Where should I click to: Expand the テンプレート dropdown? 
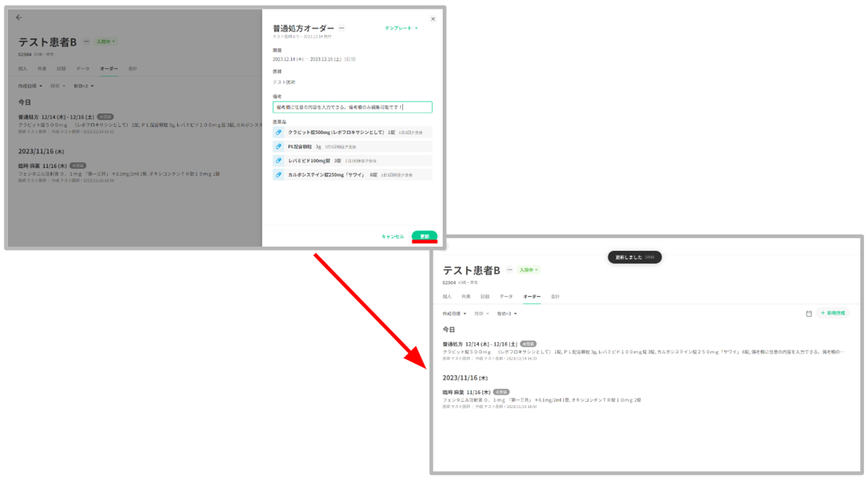401,28
